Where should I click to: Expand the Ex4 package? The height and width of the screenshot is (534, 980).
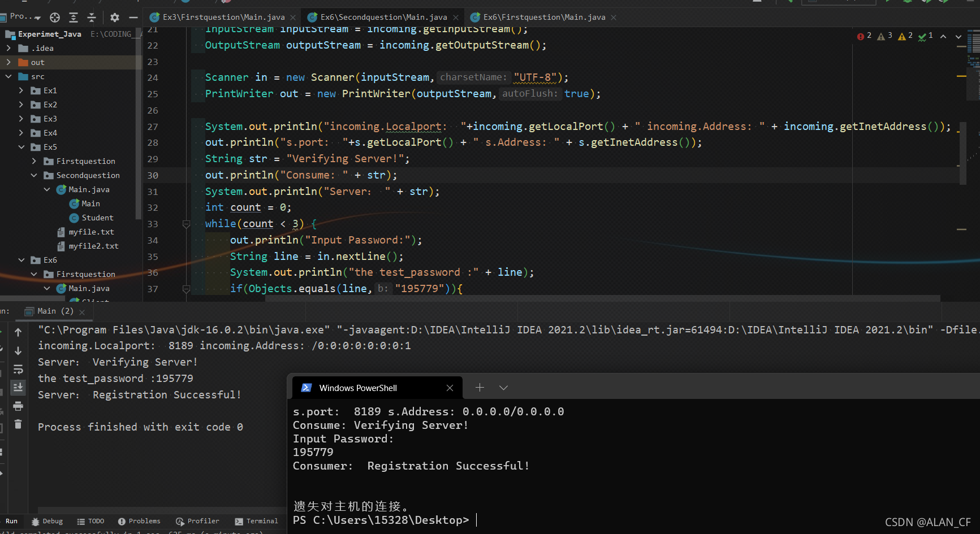[x=21, y=133]
